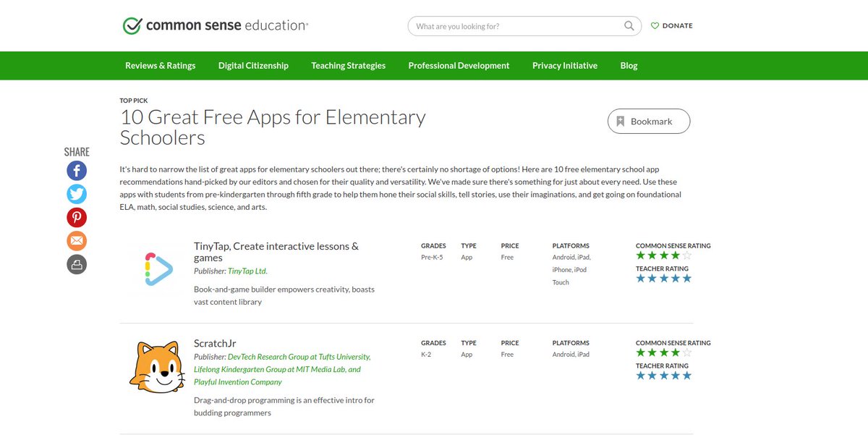Screen dimensions: 868x435
Task: Click the heart icon beside Donate
Action: [655, 26]
